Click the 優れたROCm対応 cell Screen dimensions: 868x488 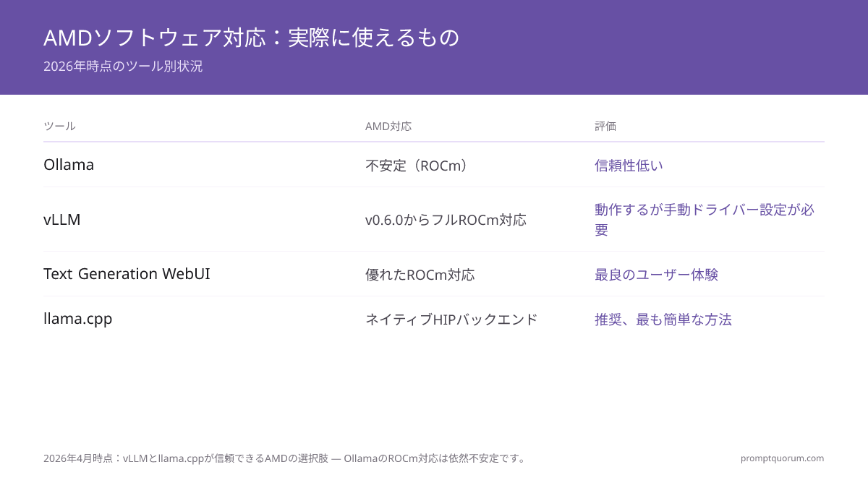click(420, 275)
